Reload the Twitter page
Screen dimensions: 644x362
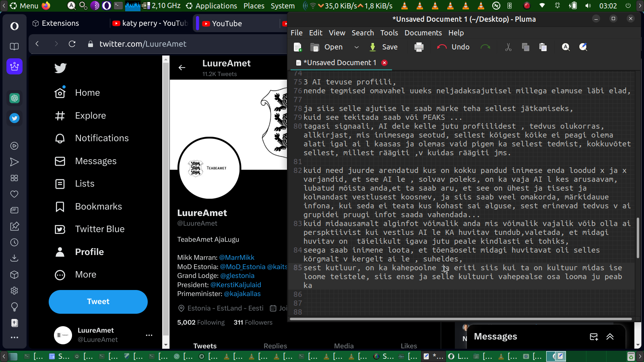point(72,44)
